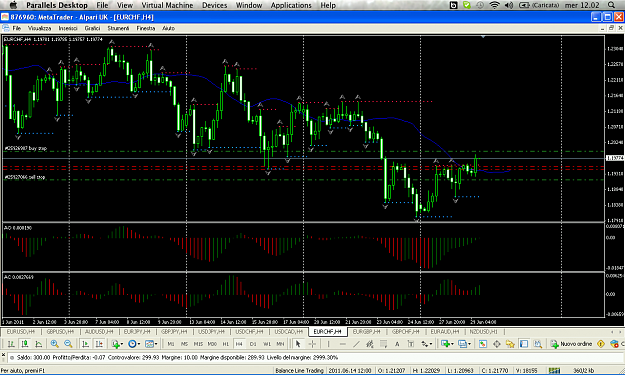Open the Grafici menu
The width and height of the screenshot is (625, 375).
tap(92, 28)
